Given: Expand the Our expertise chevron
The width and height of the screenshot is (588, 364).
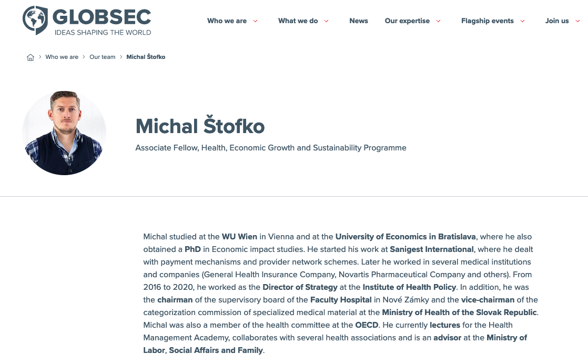Looking at the screenshot, I should (x=438, y=21).
